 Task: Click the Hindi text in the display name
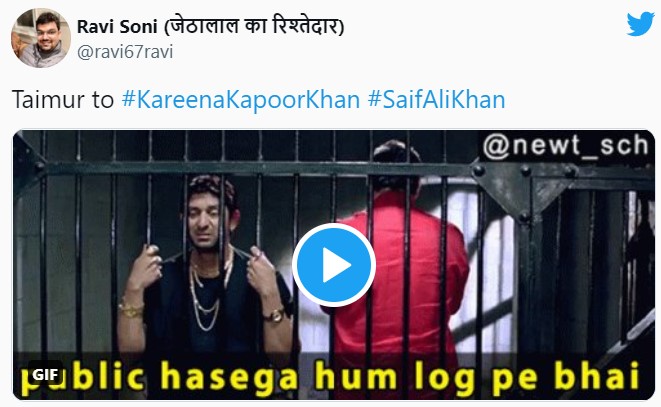254,26
